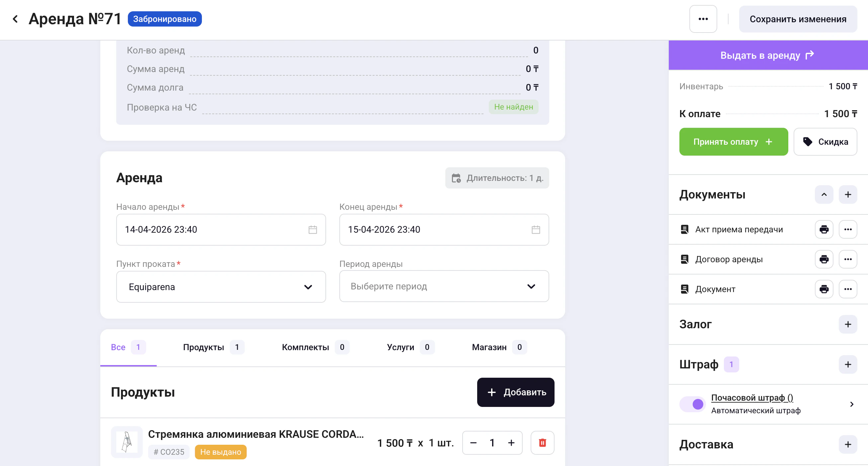Open the Пункт проката Equiparena dropdown

coord(221,287)
